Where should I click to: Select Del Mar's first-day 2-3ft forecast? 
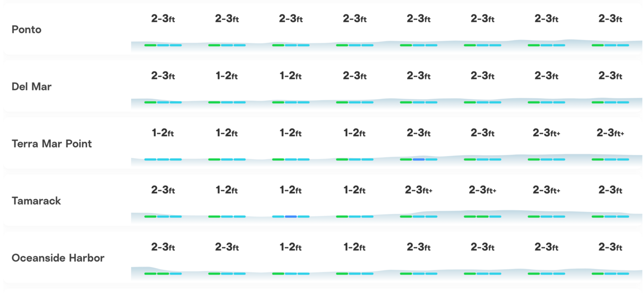[163, 76]
